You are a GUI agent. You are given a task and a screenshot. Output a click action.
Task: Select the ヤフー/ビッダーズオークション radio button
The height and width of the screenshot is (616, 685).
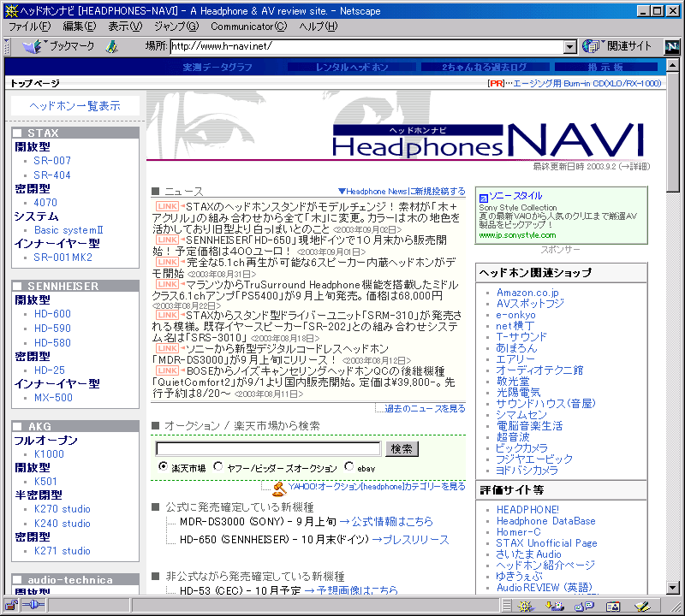click(x=217, y=466)
